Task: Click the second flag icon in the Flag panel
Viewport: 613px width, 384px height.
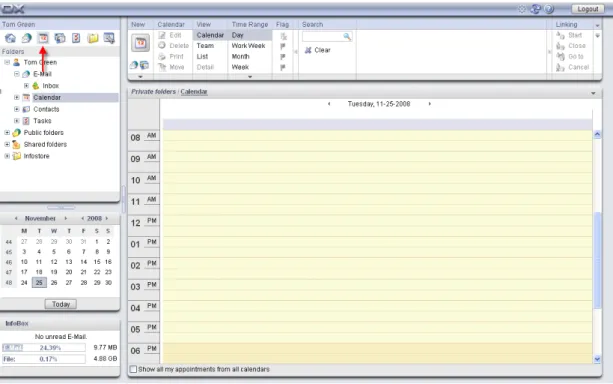Action: click(x=283, y=46)
